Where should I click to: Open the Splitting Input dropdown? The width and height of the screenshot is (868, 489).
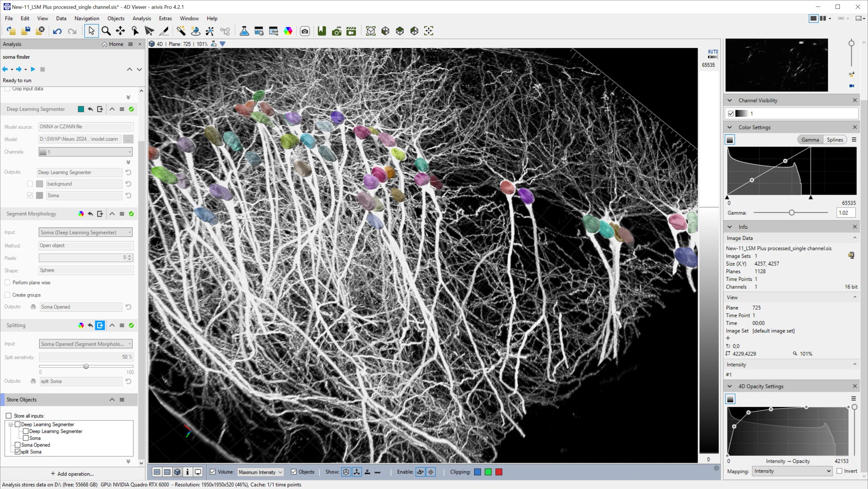(86, 344)
